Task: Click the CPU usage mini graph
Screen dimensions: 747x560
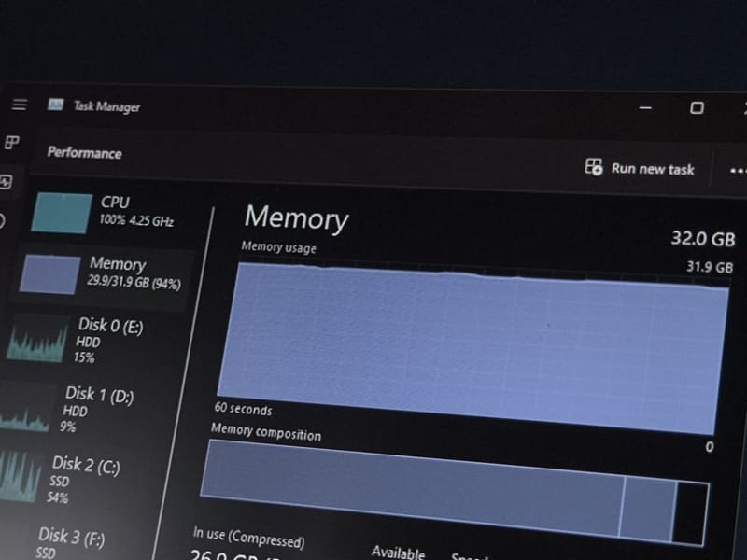Action: [62, 213]
